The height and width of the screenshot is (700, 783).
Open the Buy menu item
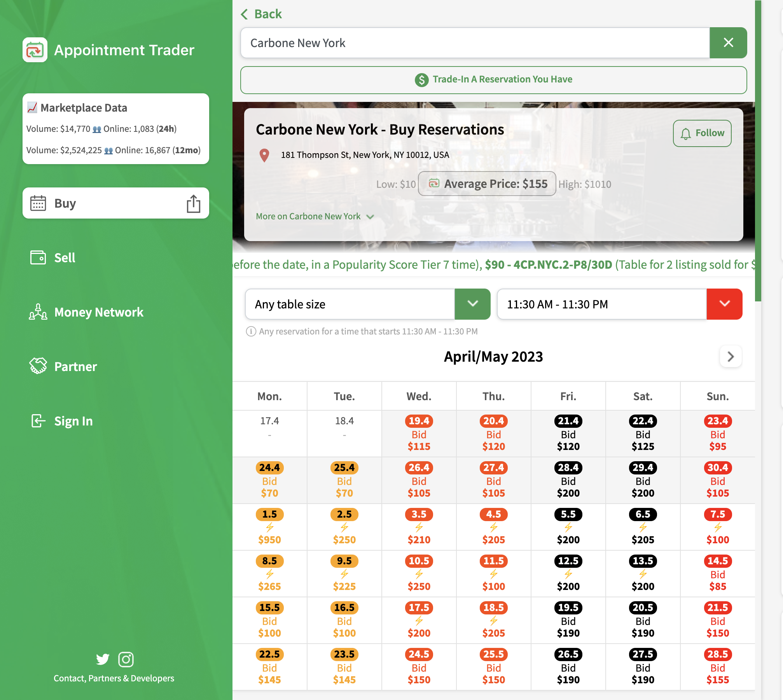coord(116,203)
